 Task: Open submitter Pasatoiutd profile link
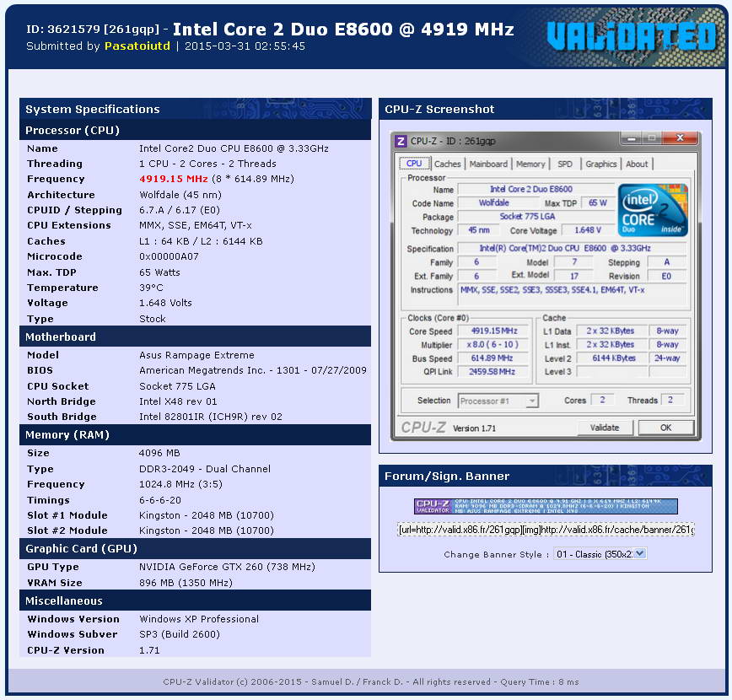click(137, 46)
